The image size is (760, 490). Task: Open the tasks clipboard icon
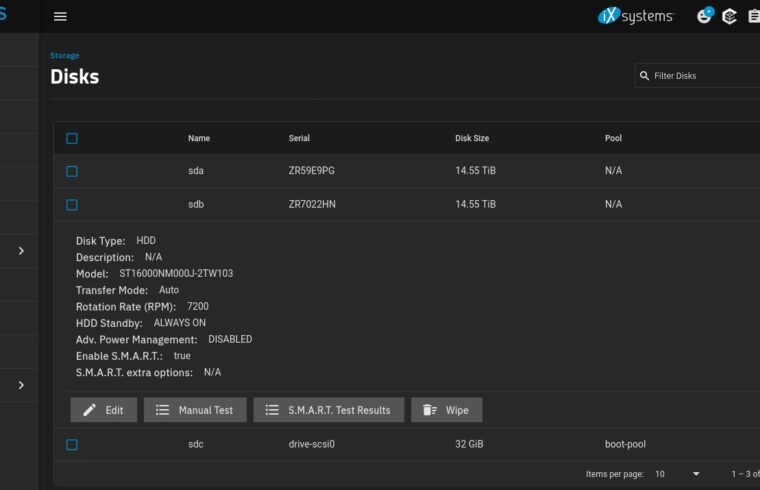pos(753,16)
